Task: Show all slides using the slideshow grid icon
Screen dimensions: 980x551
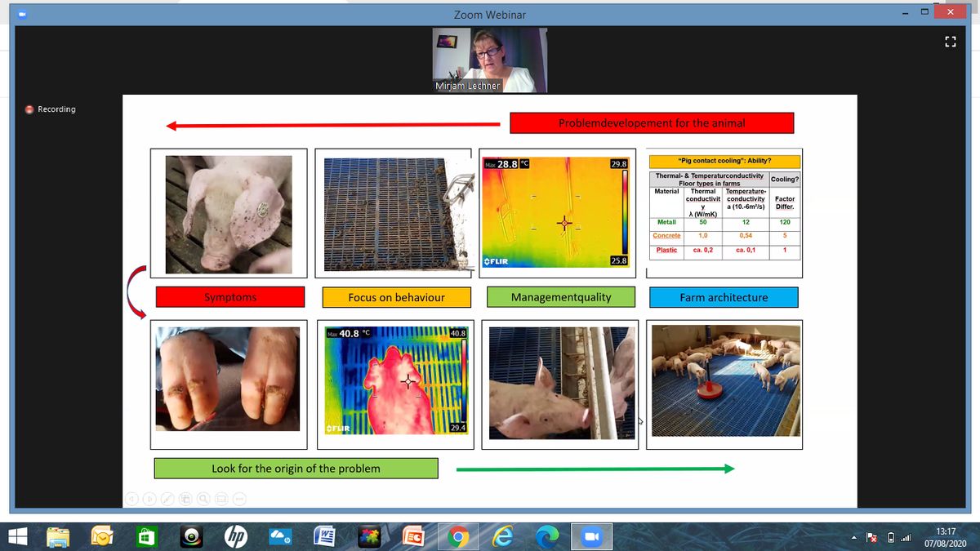Action: [185, 499]
